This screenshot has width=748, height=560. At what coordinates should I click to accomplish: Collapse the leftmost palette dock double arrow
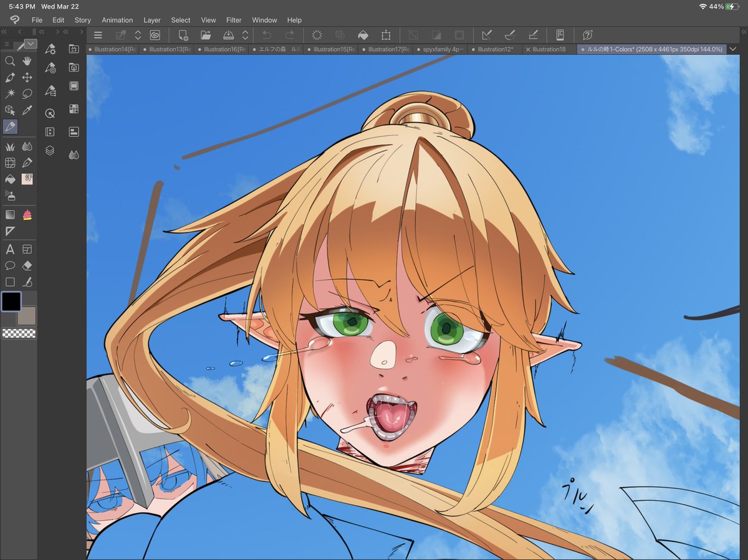(x=4, y=31)
